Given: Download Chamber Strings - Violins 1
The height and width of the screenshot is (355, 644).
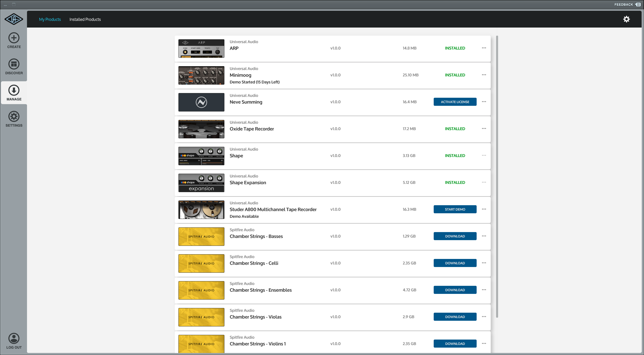Looking at the screenshot, I should 455,344.
